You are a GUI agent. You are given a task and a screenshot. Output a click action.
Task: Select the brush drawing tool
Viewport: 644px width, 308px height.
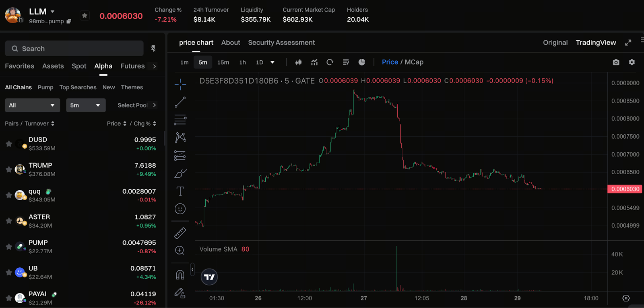pyautogui.click(x=180, y=173)
